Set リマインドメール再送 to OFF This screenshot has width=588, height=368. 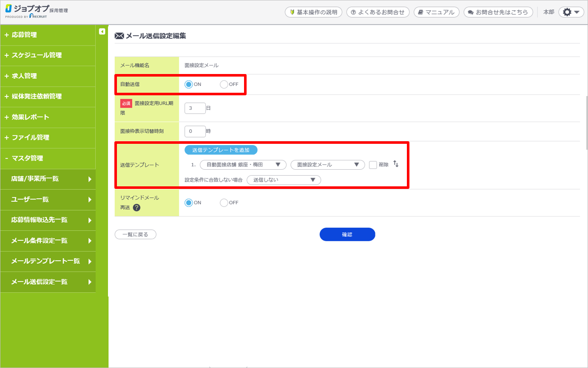tap(224, 203)
